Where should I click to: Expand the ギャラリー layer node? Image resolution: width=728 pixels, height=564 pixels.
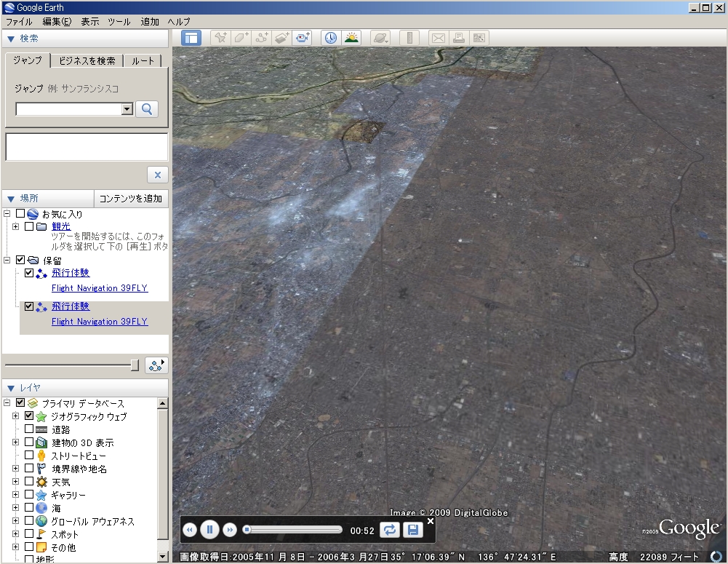click(x=15, y=494)
